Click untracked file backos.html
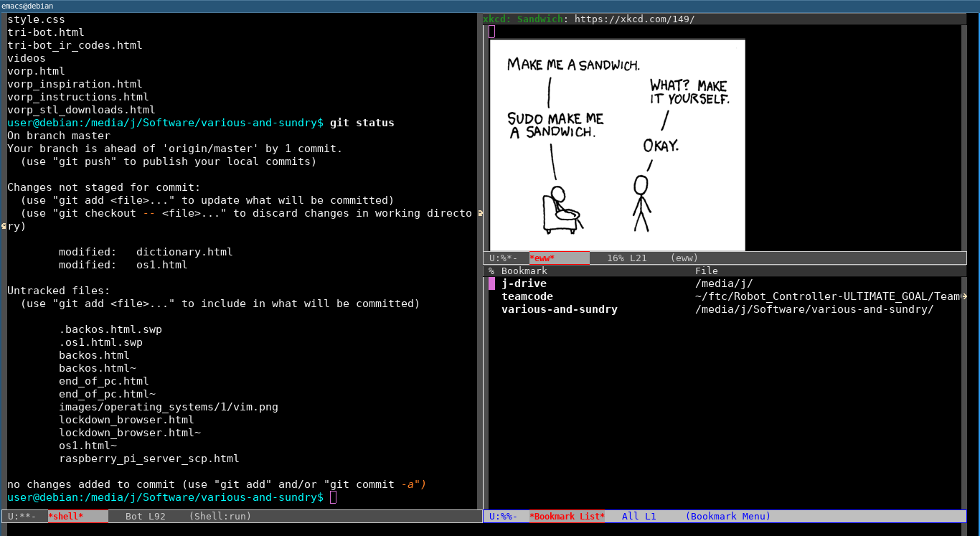This screenshot has height=536, width=980. coord(94,355)
